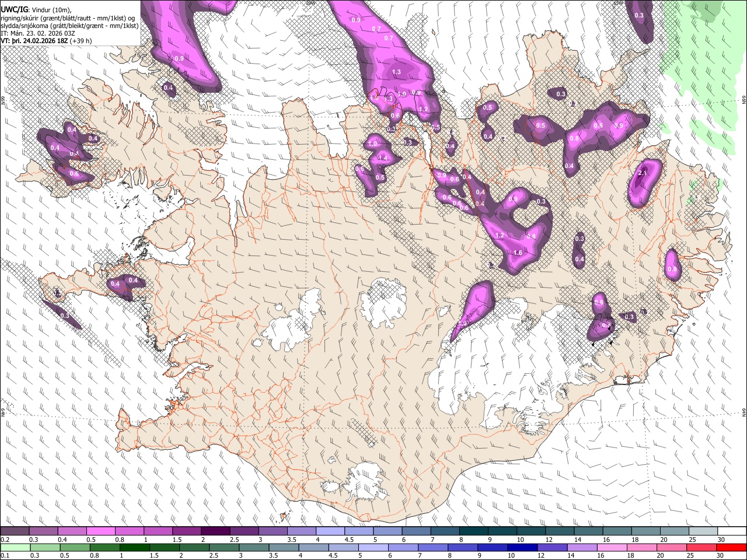Image resolution: width=747 pixels, height=560 pixels.
Task: Click the '(+39 h)' forecast offset text
Action: point(81,41)
